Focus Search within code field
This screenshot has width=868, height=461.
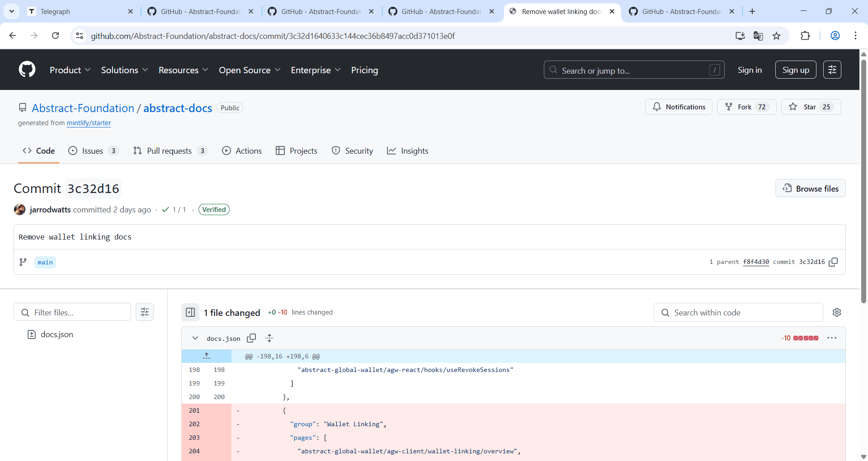tap(738, 312)
